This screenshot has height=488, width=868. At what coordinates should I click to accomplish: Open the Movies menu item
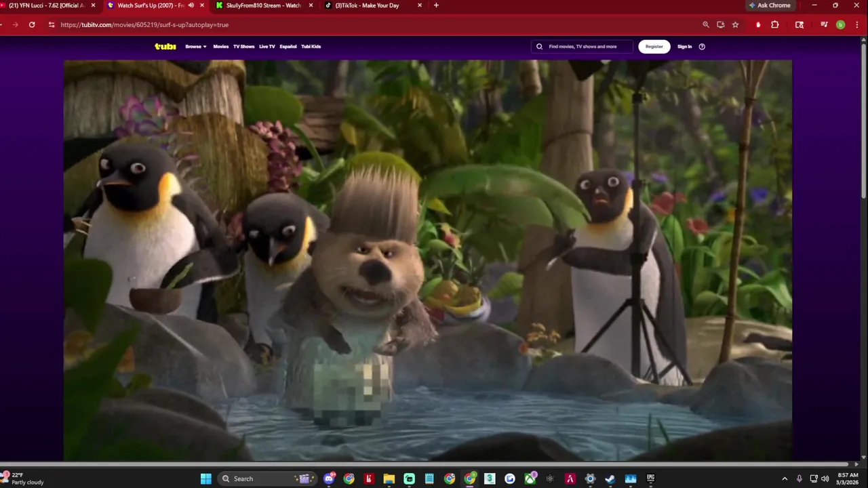coord(221,47)
